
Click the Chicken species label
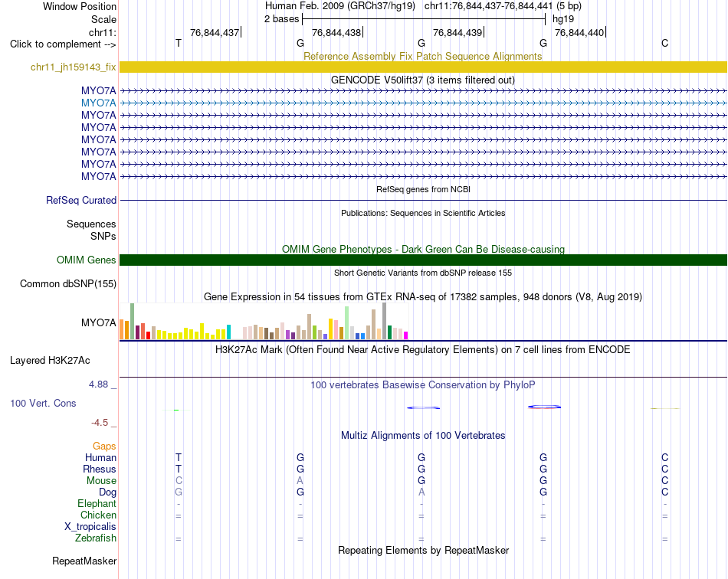pyautogui.click(x=98, y=515)
